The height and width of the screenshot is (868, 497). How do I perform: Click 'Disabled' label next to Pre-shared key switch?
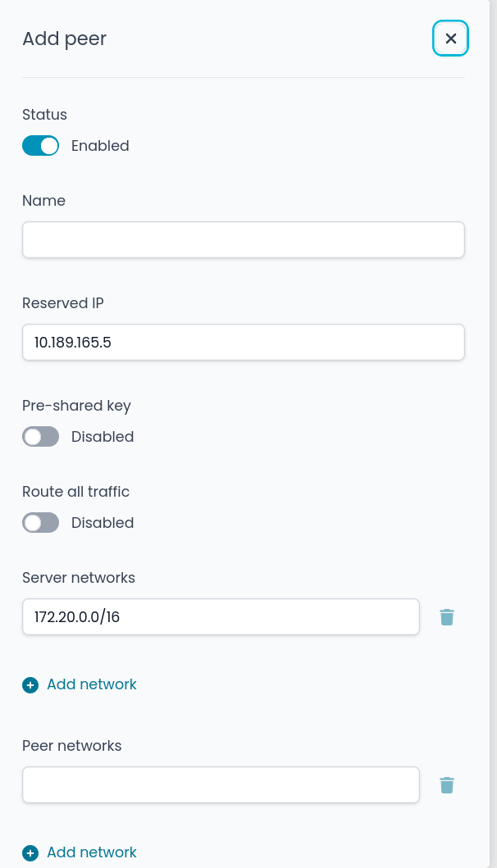tap(103, 437)
